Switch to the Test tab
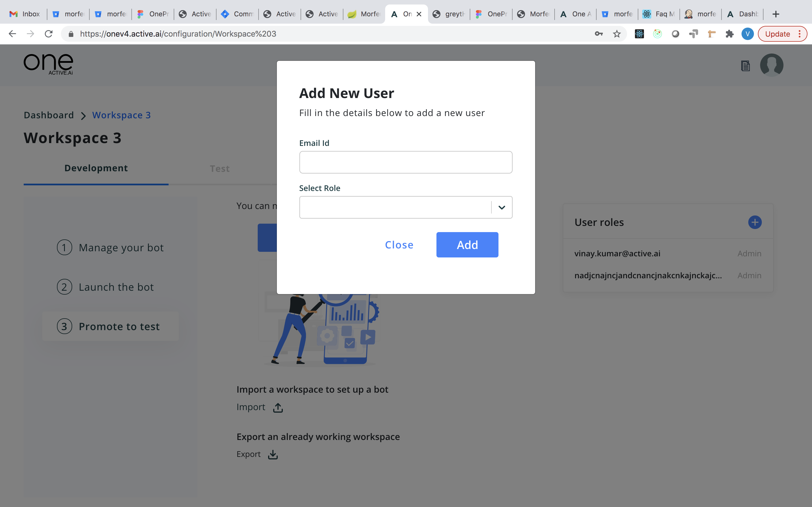812x507 pixels. pyautogui.click(x=219, y=168)
